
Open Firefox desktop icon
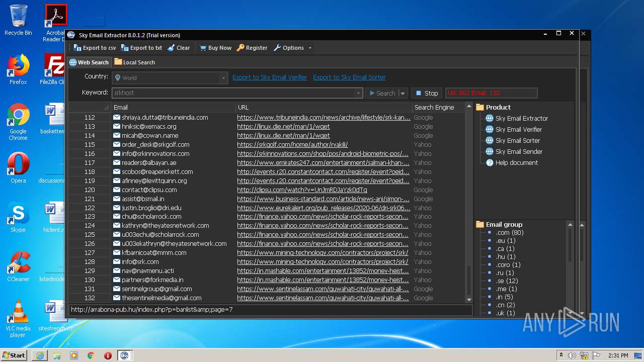pyautogui.click(x=18, y=69)
